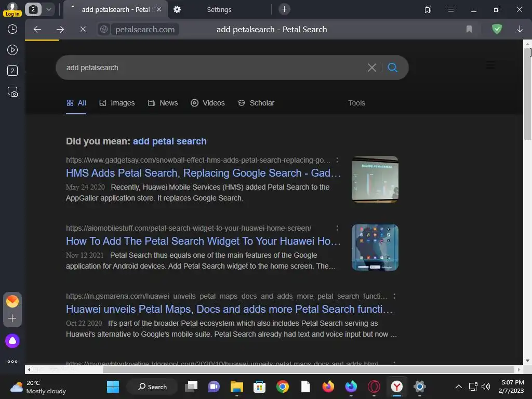Viewport: 532px width, 399px height.
Task: Click the 'add petal search' suggestion link
Action: [x=170, y=141]
